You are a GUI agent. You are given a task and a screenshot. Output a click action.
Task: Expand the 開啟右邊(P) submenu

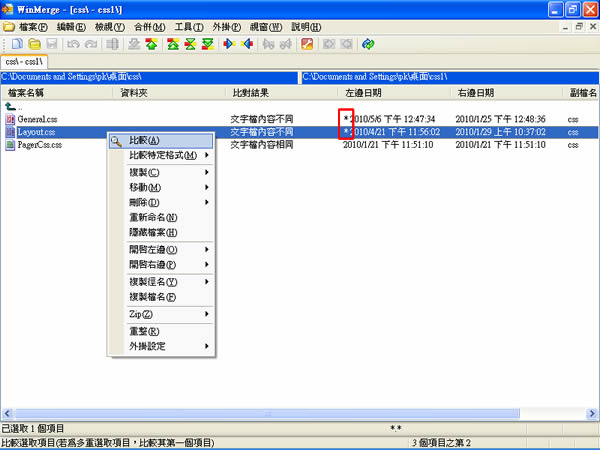click(x=207, y=264)
